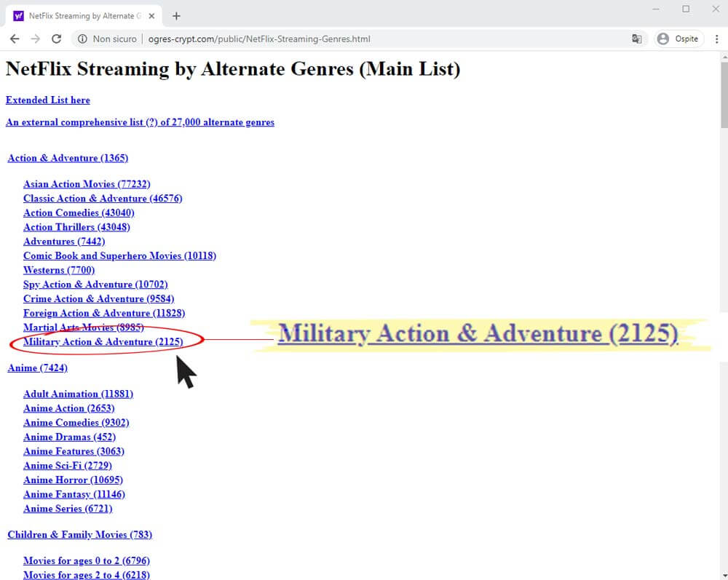
Task: Open Anime Features (3063) link
Action: [x=74, y=452]
